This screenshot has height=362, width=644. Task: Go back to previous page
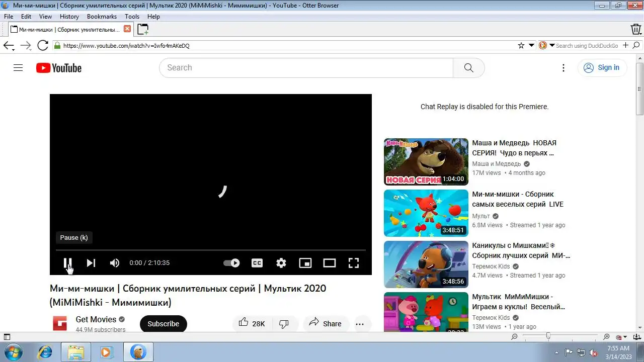(x=9, y=46)
